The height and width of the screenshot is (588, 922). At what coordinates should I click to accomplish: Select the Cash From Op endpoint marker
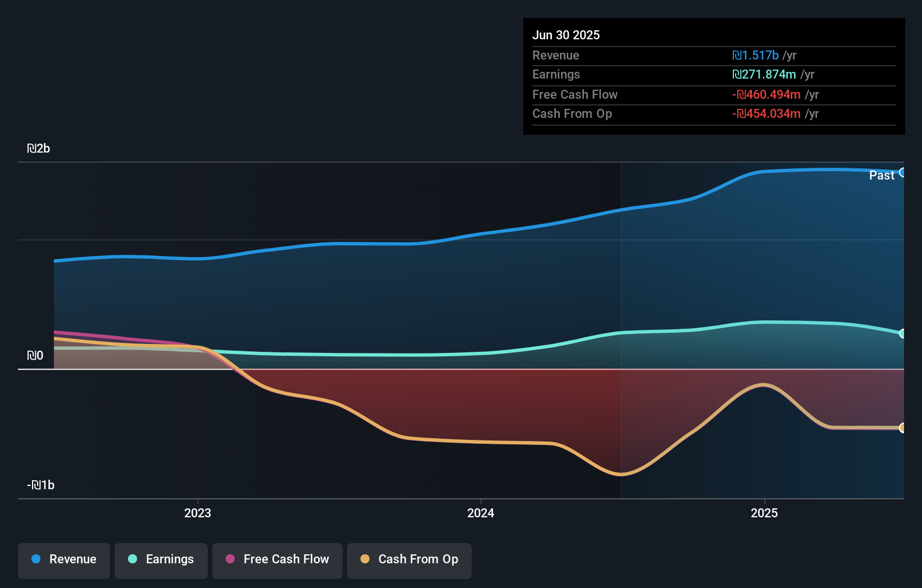coord(902,428)
